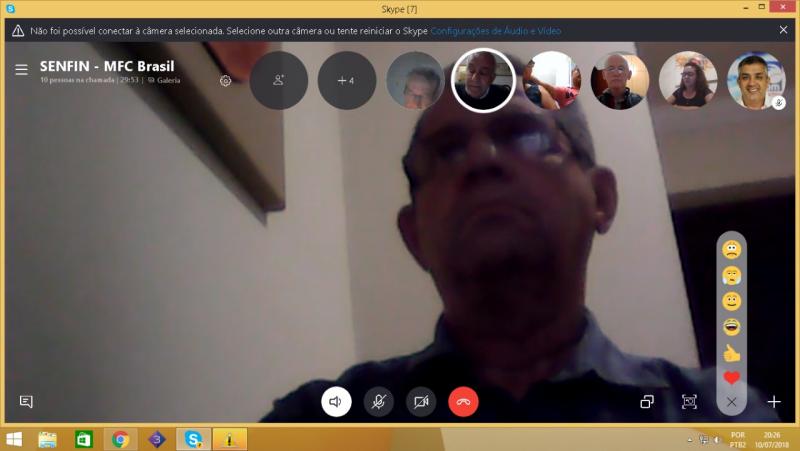Open the chat conversation panel
This screenshot has width=800, height=451.
(x=26, y=402)
